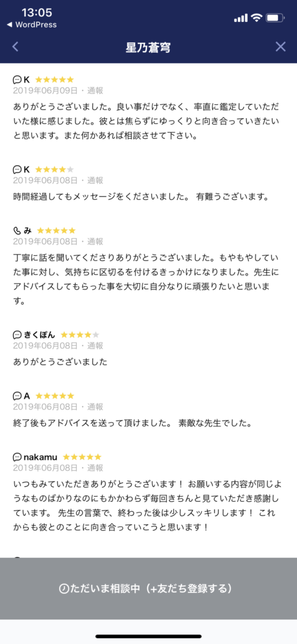Tap the home indicator bar at bottom
Viewport: 297px width, 644px height.
[148, 636]
